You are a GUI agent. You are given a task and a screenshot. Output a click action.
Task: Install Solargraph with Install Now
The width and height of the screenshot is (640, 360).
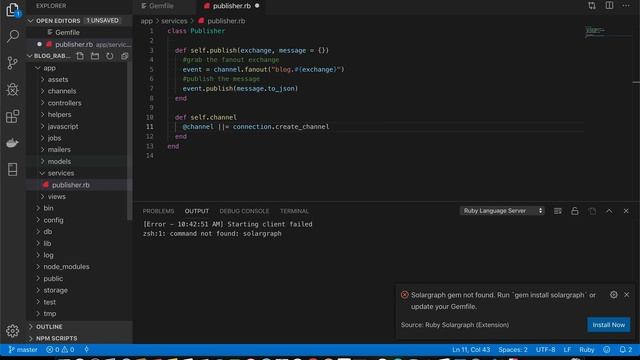(609, 325)
